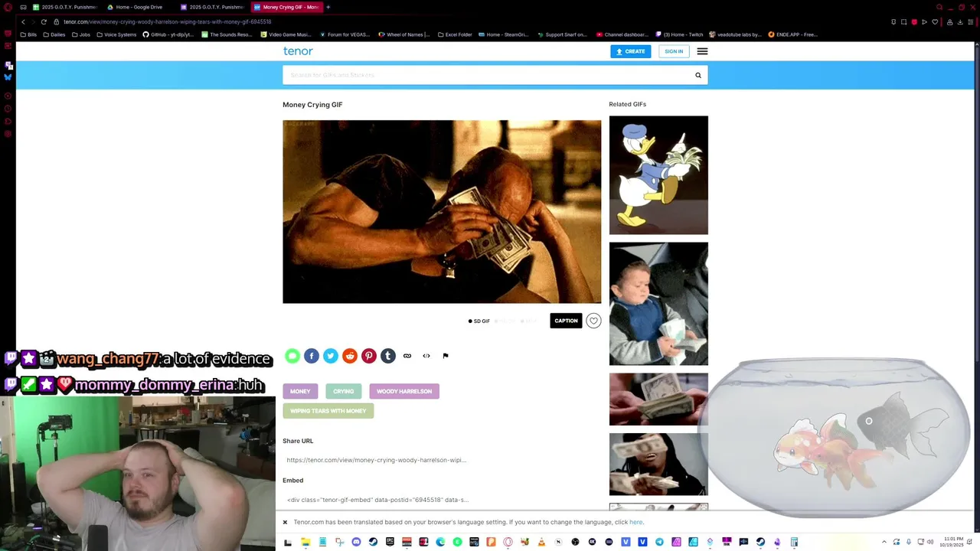This screenshot has height=551, width=980.
Task: Share GIF via green message icon
Action: point(292,356)
